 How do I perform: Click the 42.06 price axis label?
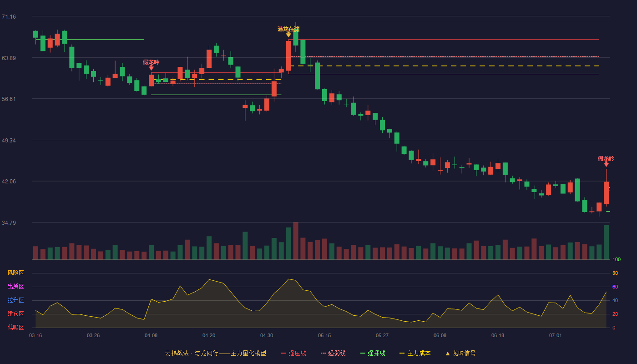pyautogui.click(x=9, y=181)
